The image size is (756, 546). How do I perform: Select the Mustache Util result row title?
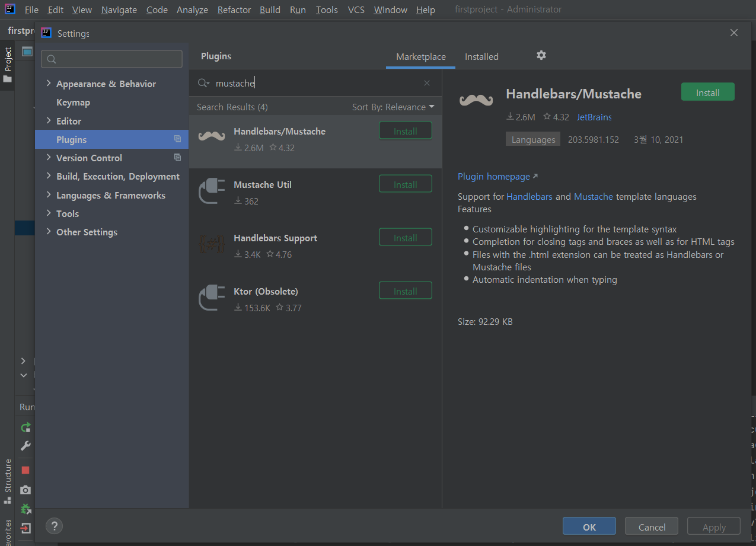tap(263, 184)
